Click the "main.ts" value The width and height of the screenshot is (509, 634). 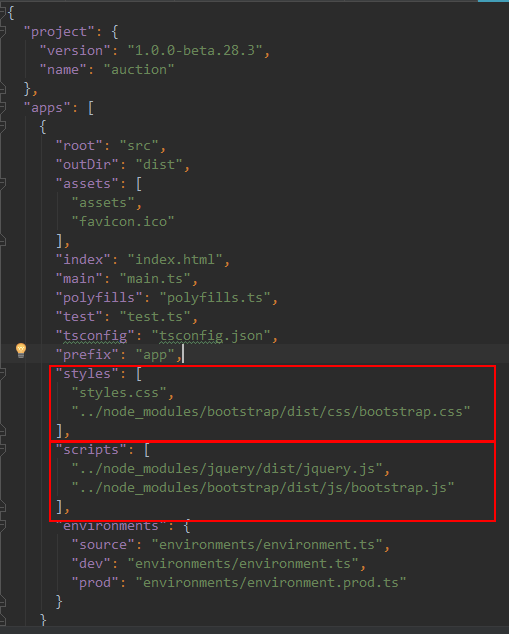(x=155, y=279)
